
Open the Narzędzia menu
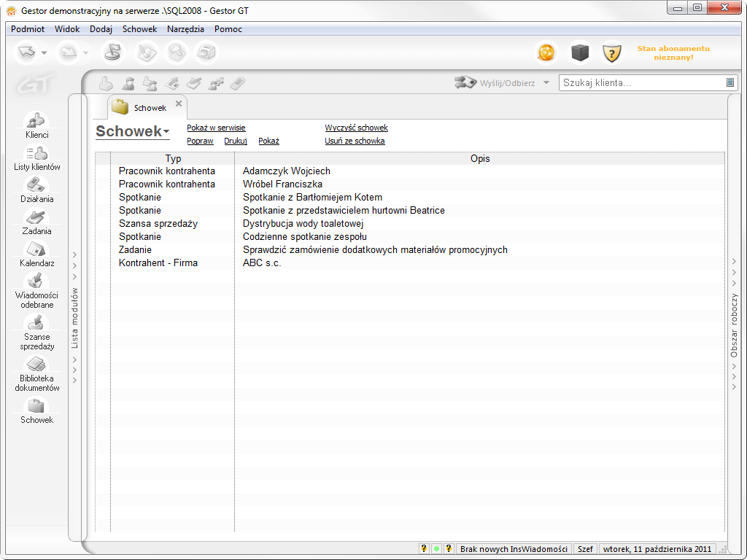[x=185, y=29]
